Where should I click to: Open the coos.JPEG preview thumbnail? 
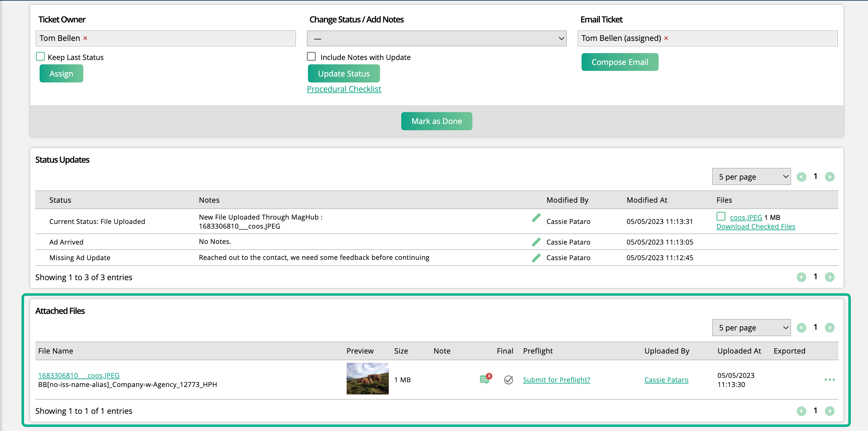pyautogui.click(x=367, y=379)
